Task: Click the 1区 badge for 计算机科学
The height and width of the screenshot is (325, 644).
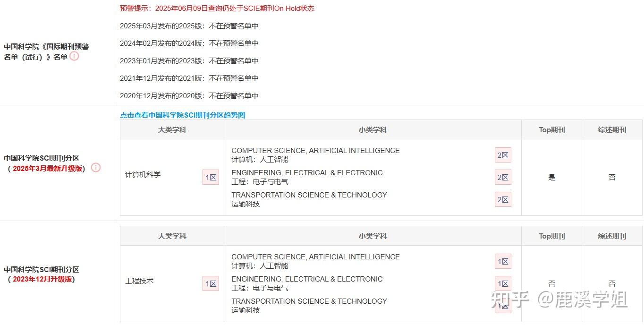Action: (x=211, y=177)
